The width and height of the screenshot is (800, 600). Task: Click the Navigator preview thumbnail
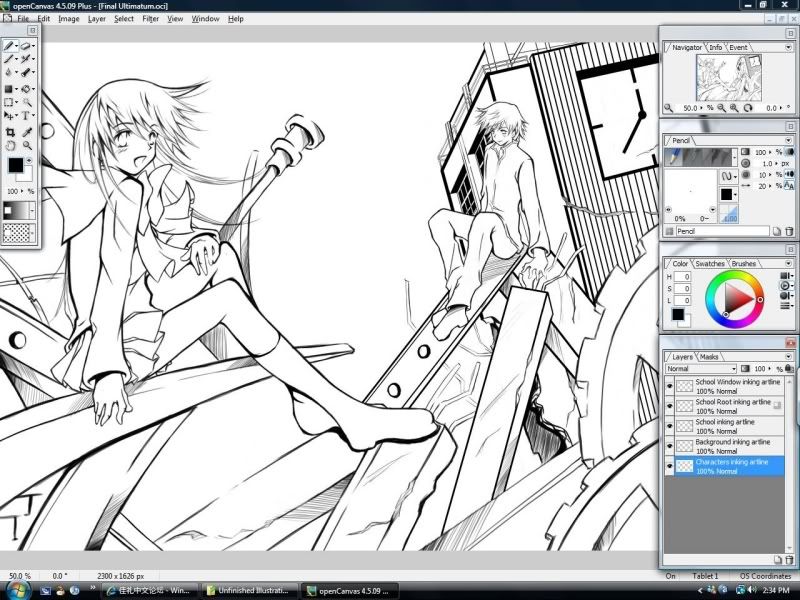tap(729, 78)
